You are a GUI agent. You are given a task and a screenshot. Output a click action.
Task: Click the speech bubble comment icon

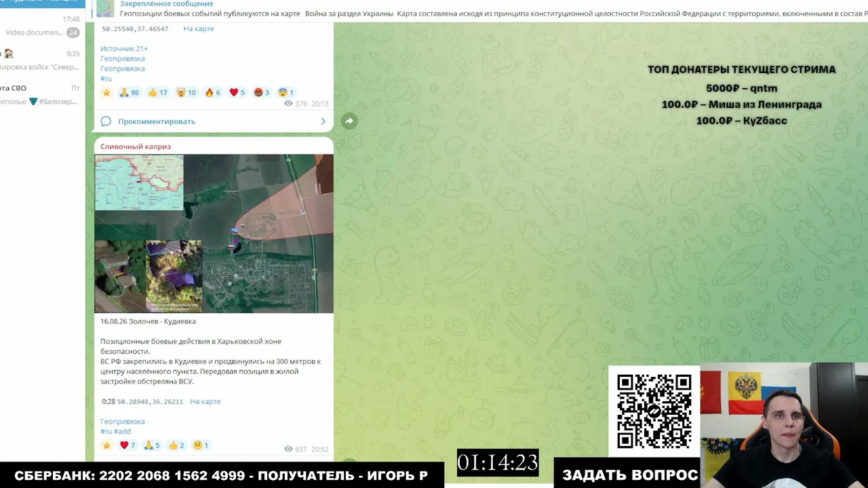coord(106,121)
